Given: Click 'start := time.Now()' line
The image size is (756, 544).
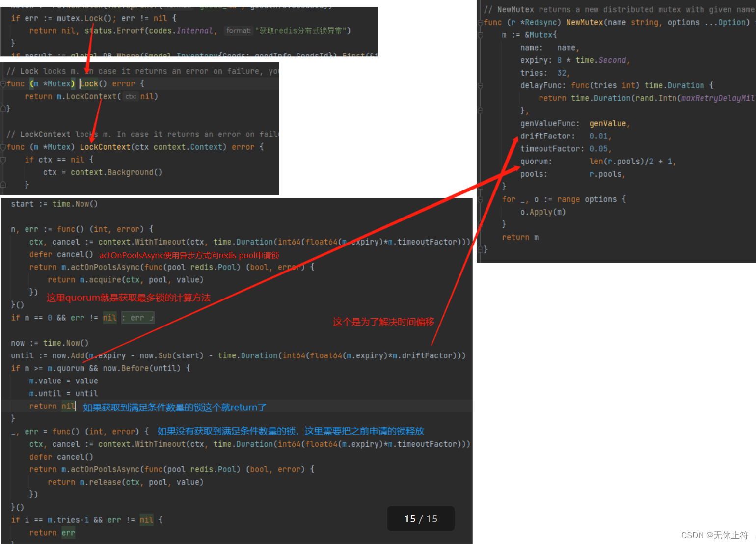Looking at the screenshot, I should tap(54, 204).
